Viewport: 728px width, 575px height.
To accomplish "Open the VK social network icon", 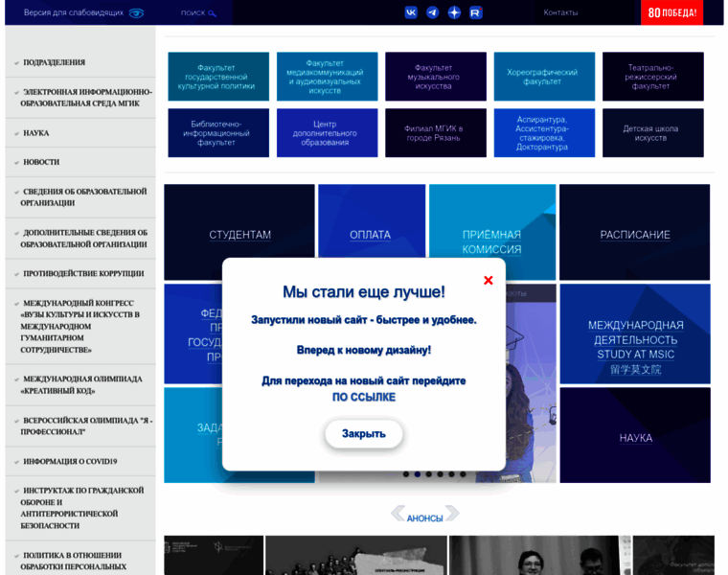I will click(411, 12).
